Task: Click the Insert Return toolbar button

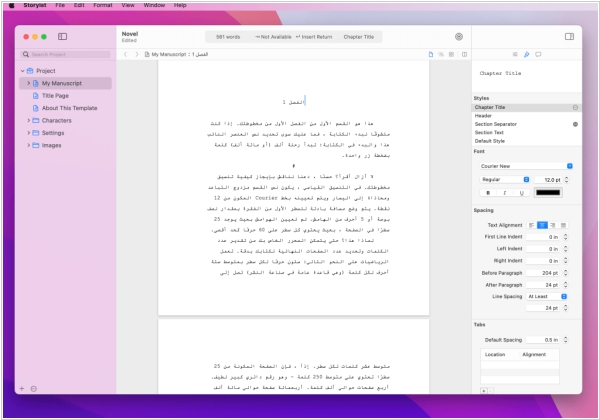Action: click(308, 36)
